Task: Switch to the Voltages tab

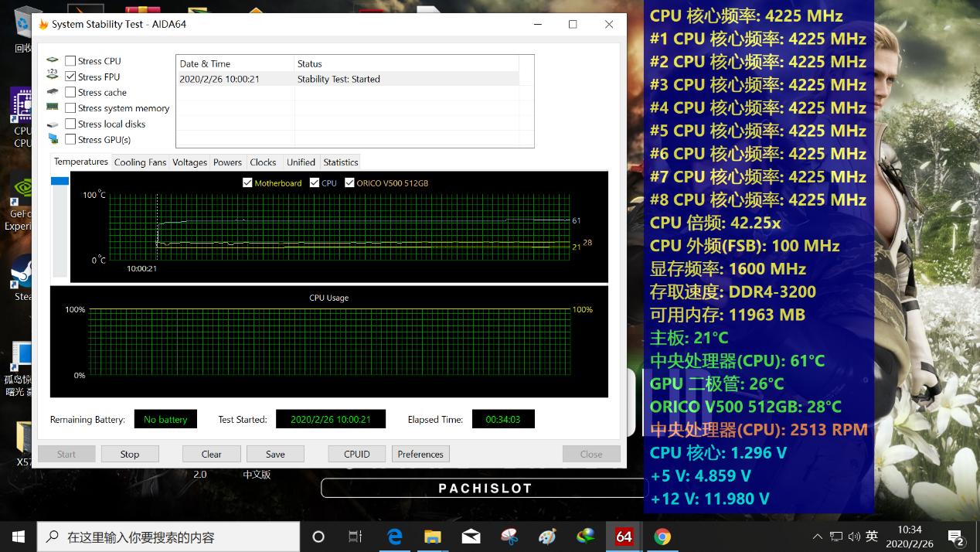Action: (189, 162)
